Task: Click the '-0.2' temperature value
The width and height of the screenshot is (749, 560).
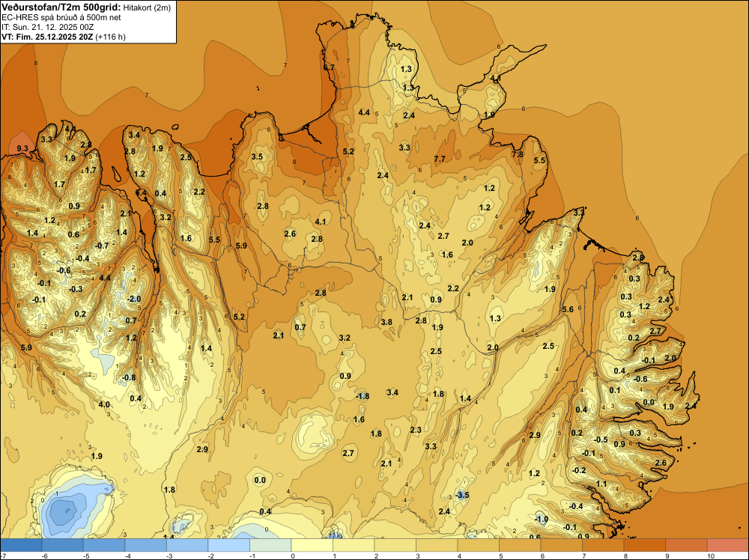Action: tap(578, 470)
